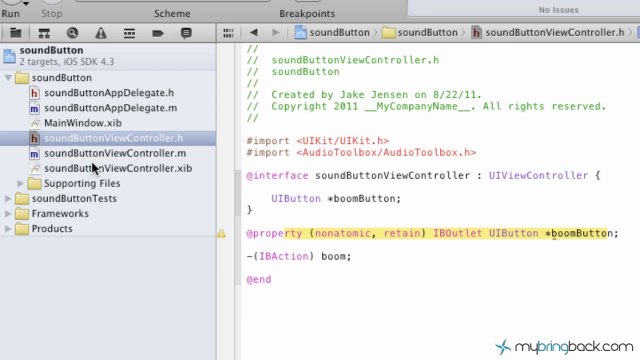Select the Products group
The image size is (640, 360).
52,229
